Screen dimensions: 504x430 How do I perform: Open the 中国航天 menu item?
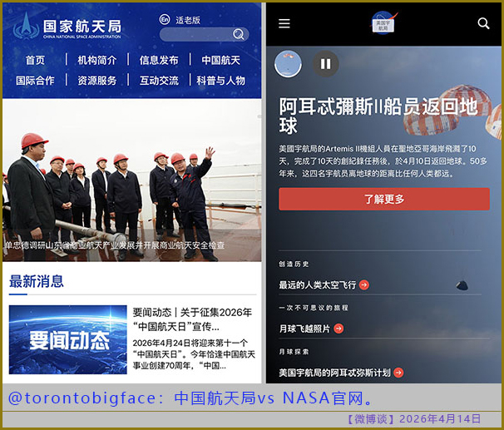(x=221, y=60)
